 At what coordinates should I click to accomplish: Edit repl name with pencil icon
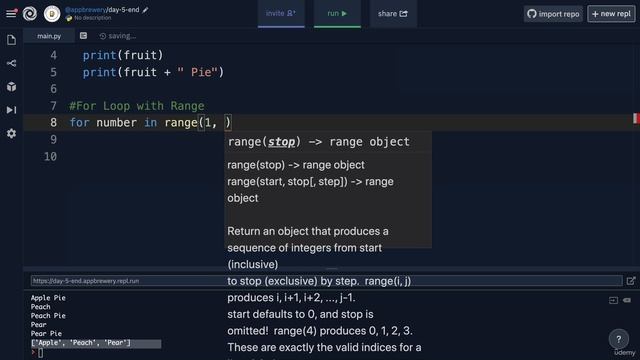(145, 10)
